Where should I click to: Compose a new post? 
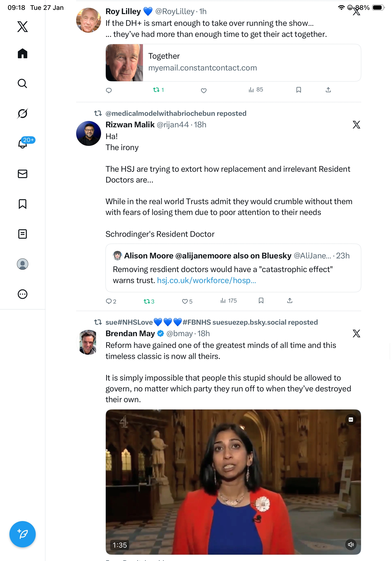(23, 534)
